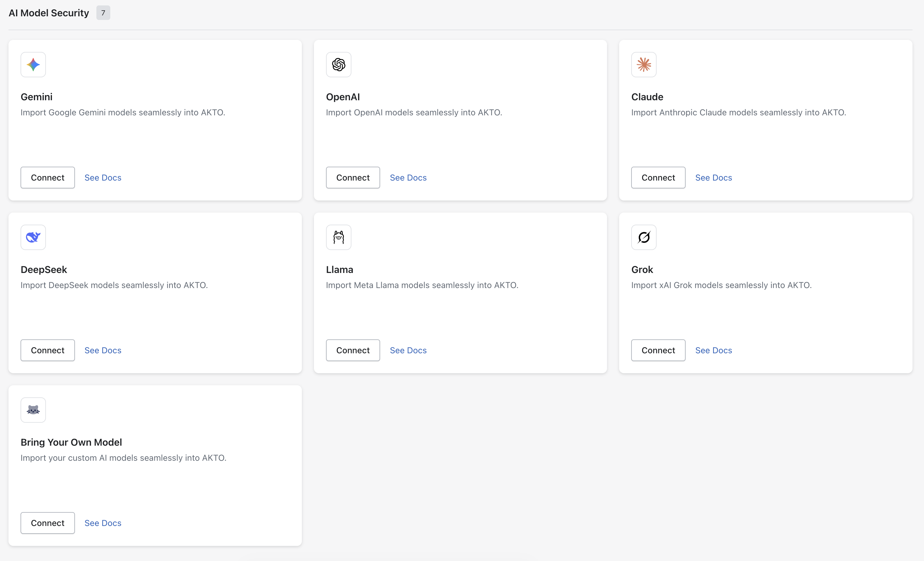Open See Docs link for Llama

[x=408, y=350]
